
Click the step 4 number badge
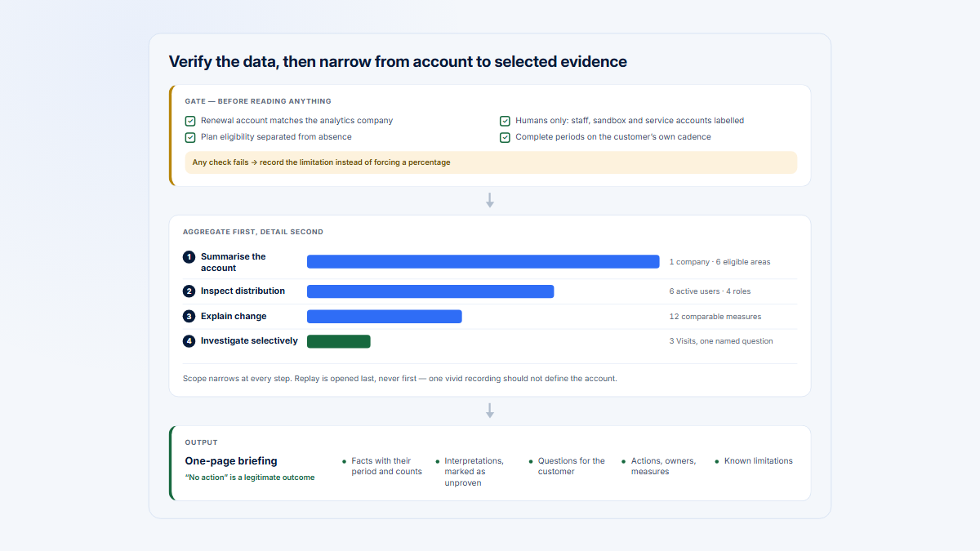[189, 341]
